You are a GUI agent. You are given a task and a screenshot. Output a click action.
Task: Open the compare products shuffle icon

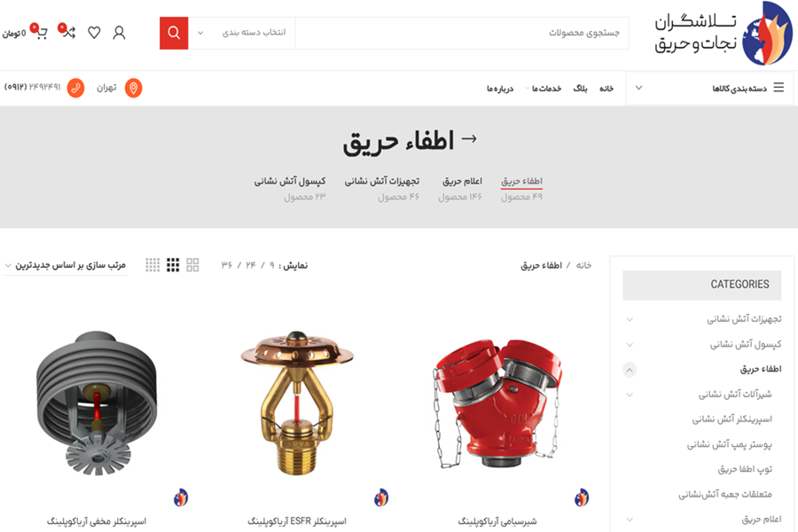tap(67, 32)
